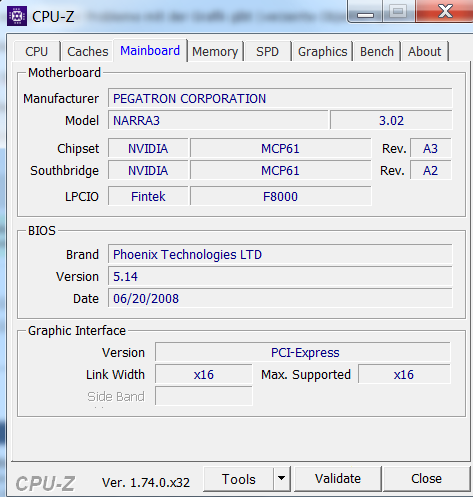Screen dimensions: 473x497
Task: Close the window with the red X
Action: click(x=445, y=11)
